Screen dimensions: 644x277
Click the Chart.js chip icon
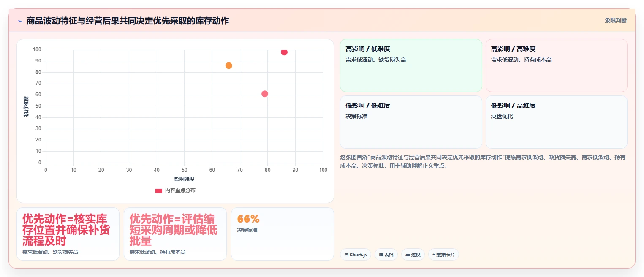click(x=346, y=255)
